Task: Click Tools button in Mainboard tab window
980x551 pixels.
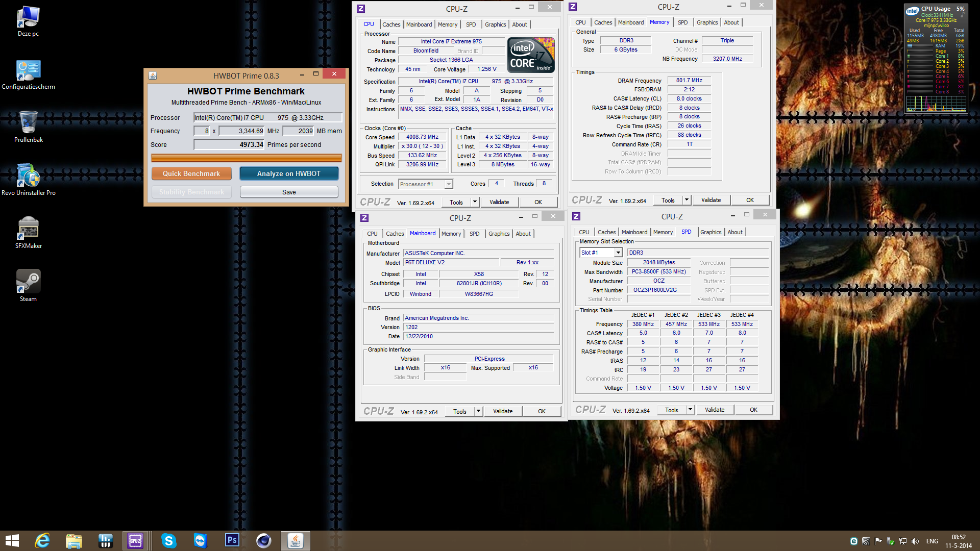Action: click(x=460, y=411)
